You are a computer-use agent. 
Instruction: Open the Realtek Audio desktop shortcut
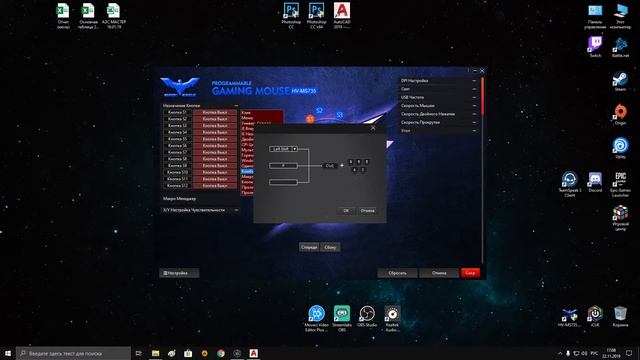tap(392, 318)
